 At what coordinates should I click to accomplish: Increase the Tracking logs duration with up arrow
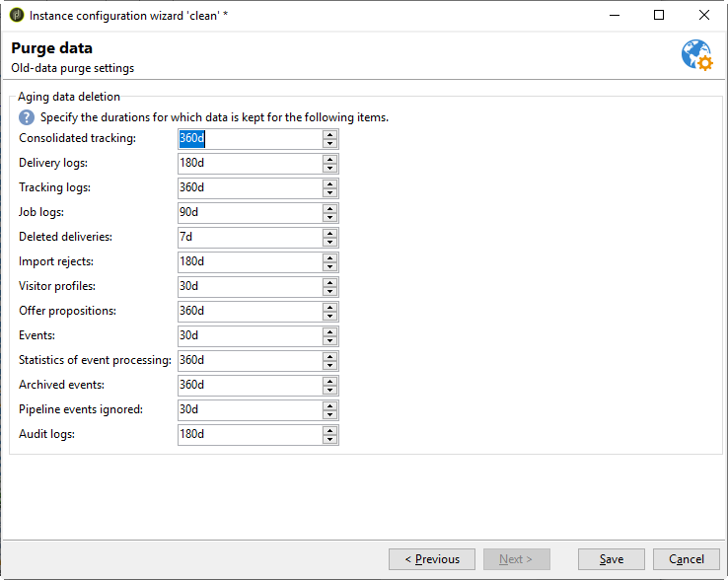[x=329, y=183]
